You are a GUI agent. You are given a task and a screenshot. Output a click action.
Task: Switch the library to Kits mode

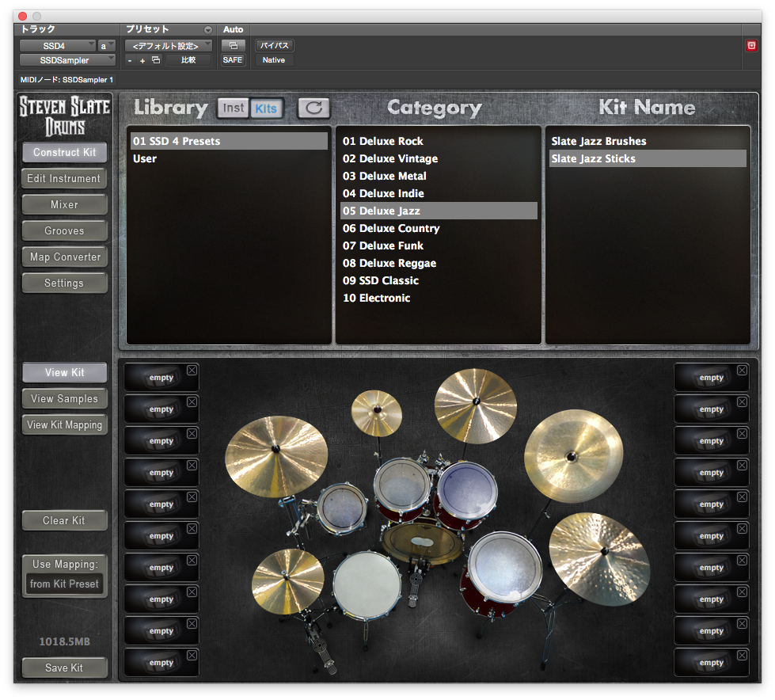266,108
